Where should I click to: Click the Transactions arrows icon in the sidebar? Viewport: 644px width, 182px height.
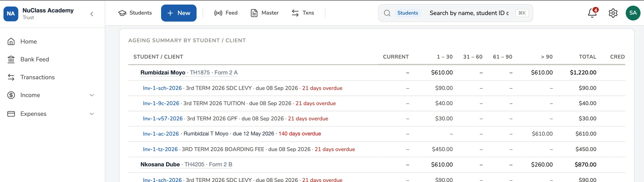[x=11, y=77]
